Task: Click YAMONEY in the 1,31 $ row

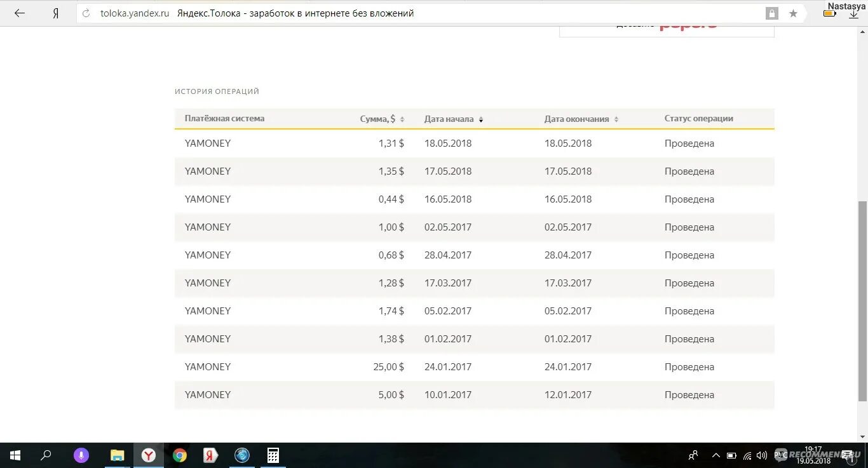Action: [x=208, y=144]
